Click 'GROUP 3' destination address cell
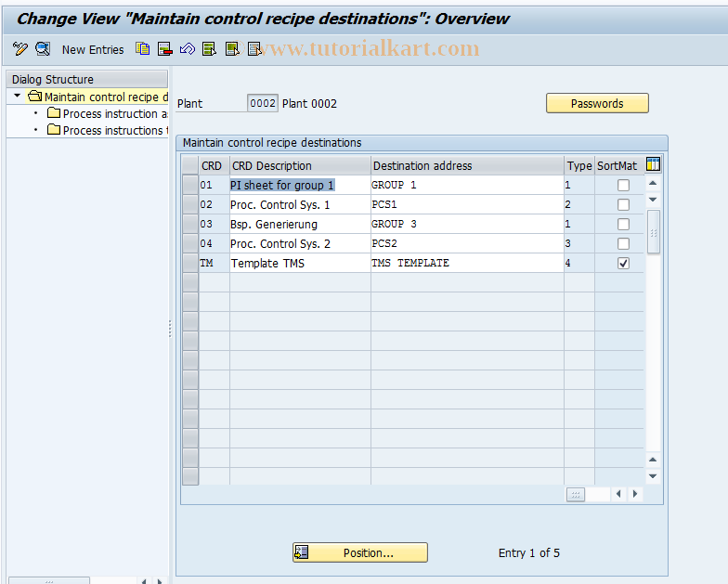The width and height of the screenshot is (728, 584). pos(467,225)
